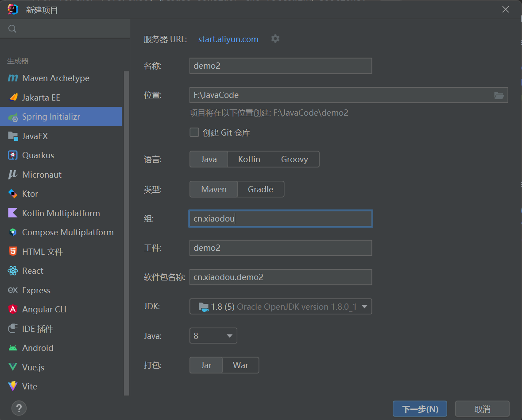
Task: Click the generator list vertical scrollbar
Action: click(127, 233)
